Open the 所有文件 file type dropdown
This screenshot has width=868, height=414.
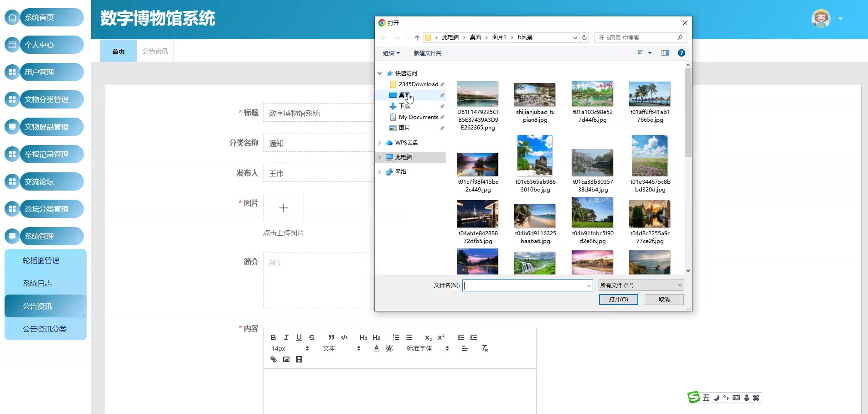pos(641,285)
